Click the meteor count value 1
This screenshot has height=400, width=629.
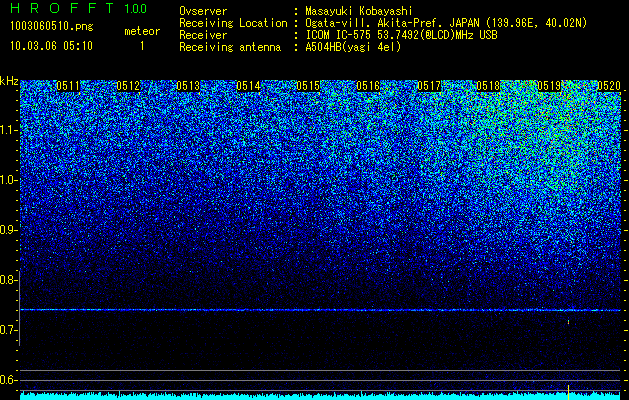coord(142,46)
